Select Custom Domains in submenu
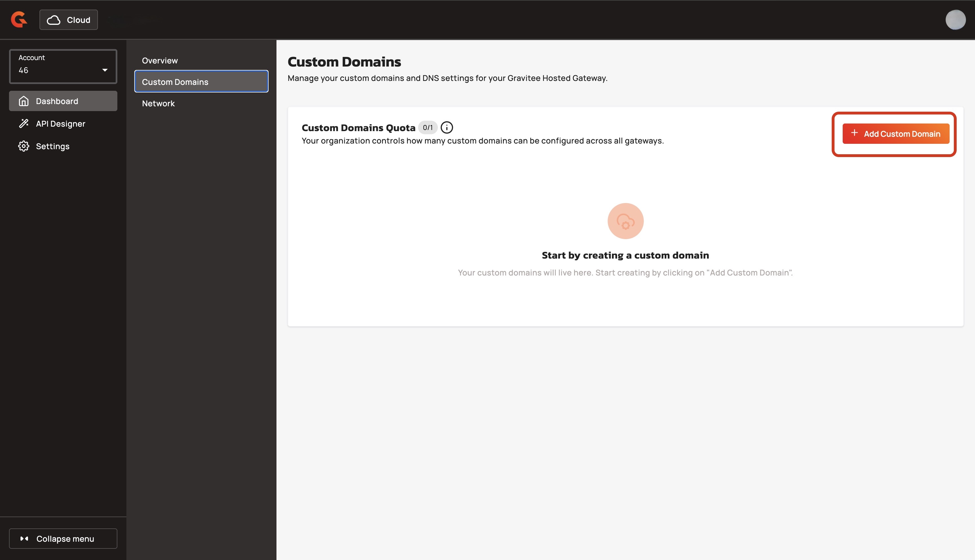The image size is (975, 560). 201,81
